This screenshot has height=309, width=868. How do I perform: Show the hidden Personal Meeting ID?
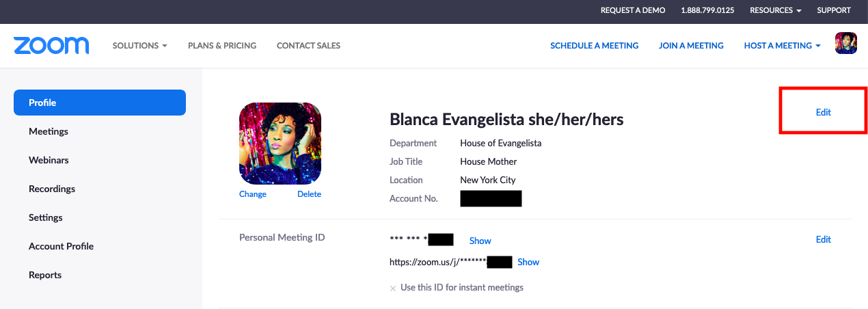coord(480,241)
